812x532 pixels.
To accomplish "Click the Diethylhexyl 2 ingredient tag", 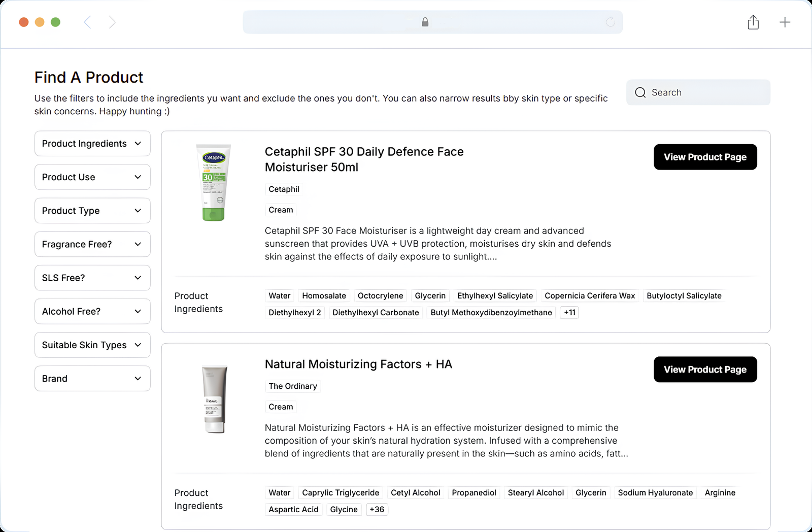I will [x=295, y=313].
